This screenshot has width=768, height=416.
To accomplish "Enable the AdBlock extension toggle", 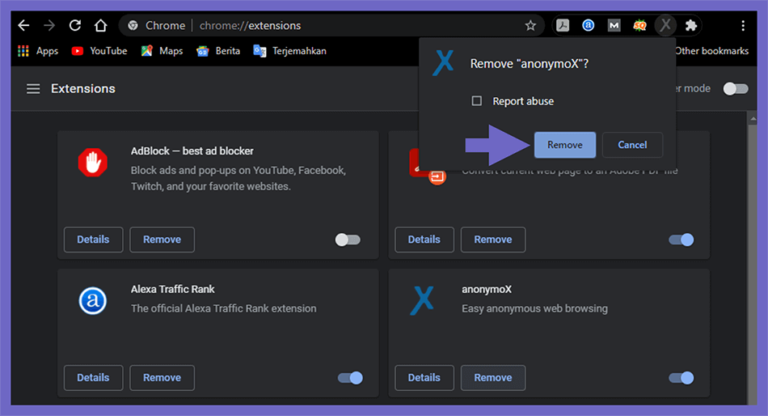I will click(348, 240).
